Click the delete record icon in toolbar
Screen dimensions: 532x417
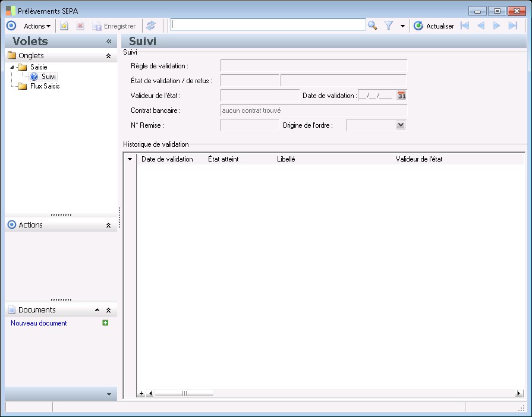coord(80,26)
